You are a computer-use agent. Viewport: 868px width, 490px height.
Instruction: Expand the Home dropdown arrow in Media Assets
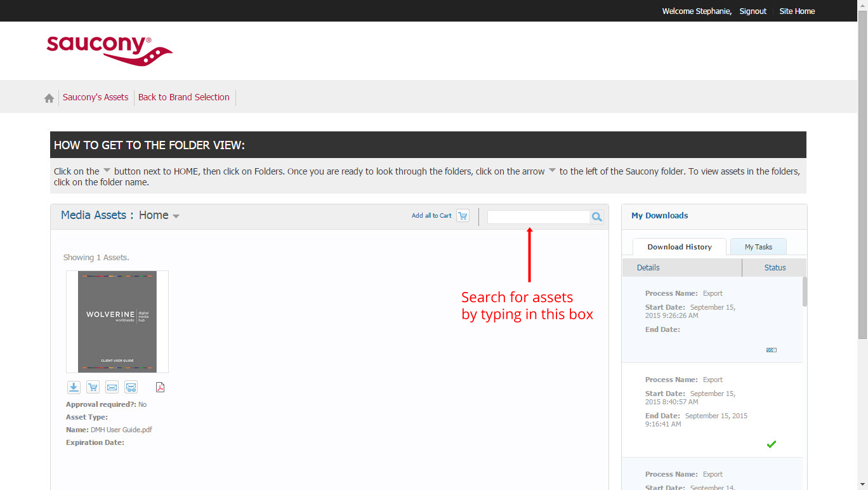(x=176, y=216)
